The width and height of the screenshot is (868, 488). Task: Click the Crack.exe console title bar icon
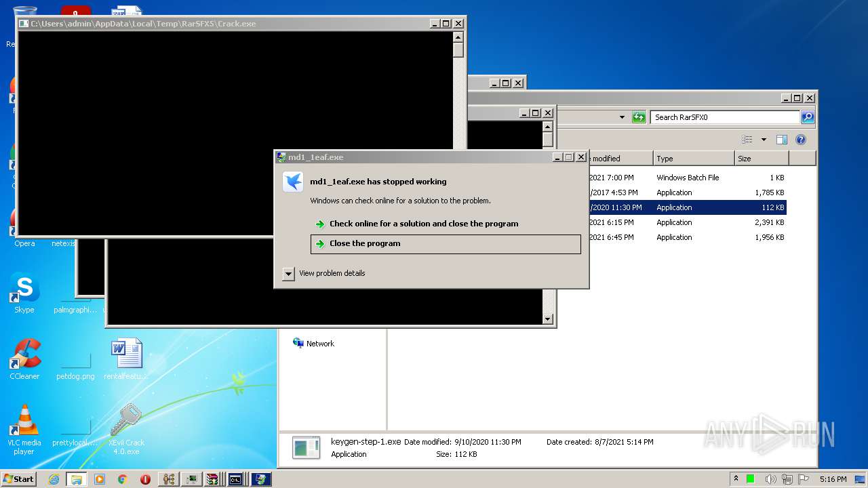click(x=24, y=24)
